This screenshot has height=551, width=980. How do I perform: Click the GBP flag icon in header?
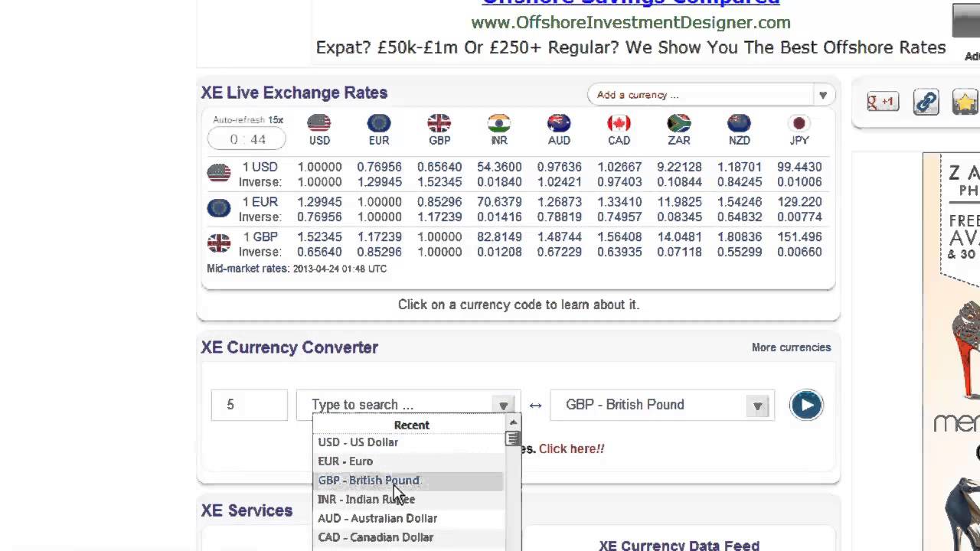pos(439,123)
